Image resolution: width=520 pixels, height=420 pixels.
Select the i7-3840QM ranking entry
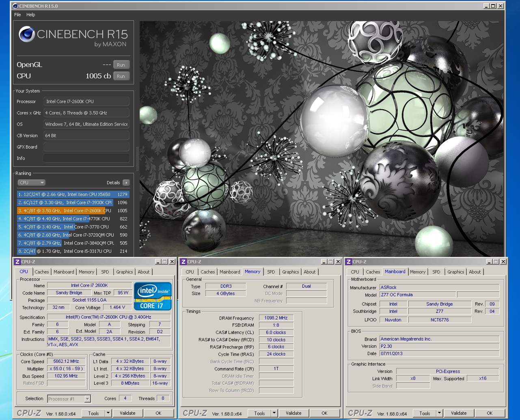[73, 243]
